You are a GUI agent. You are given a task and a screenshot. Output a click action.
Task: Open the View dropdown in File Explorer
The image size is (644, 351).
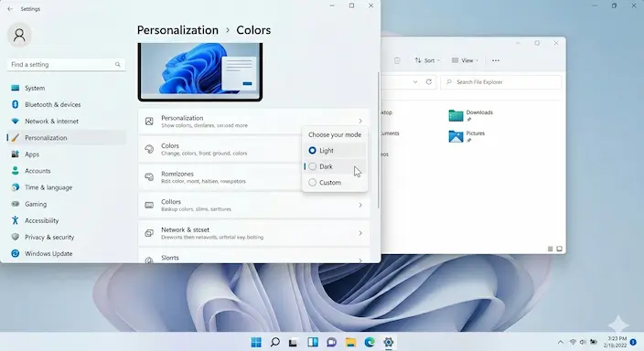click(465, 60)
